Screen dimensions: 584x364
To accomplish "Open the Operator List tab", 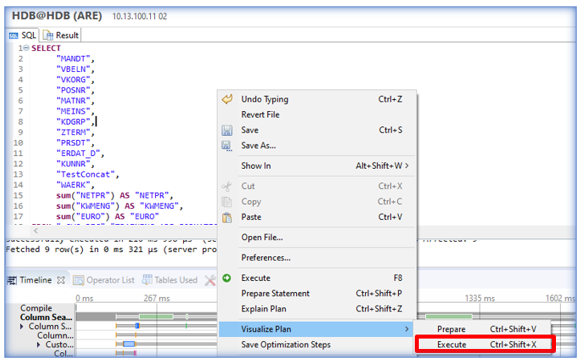I will 104,280.
